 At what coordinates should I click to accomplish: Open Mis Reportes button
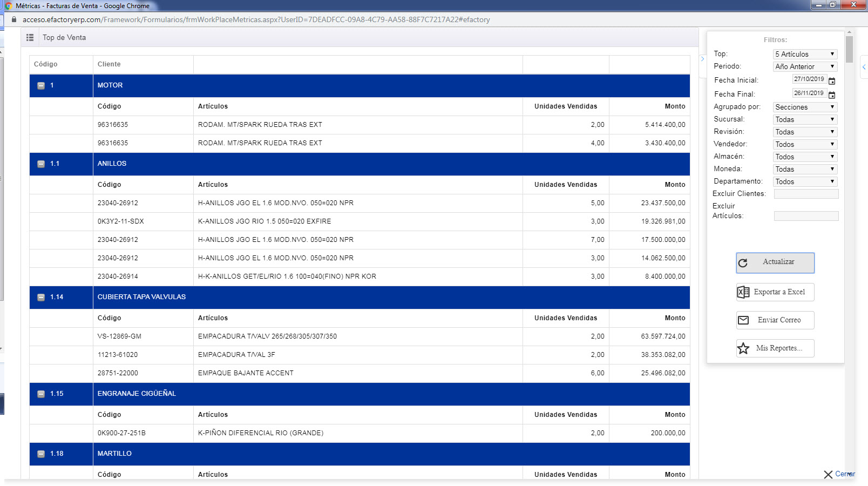click(x=775, y=348)
